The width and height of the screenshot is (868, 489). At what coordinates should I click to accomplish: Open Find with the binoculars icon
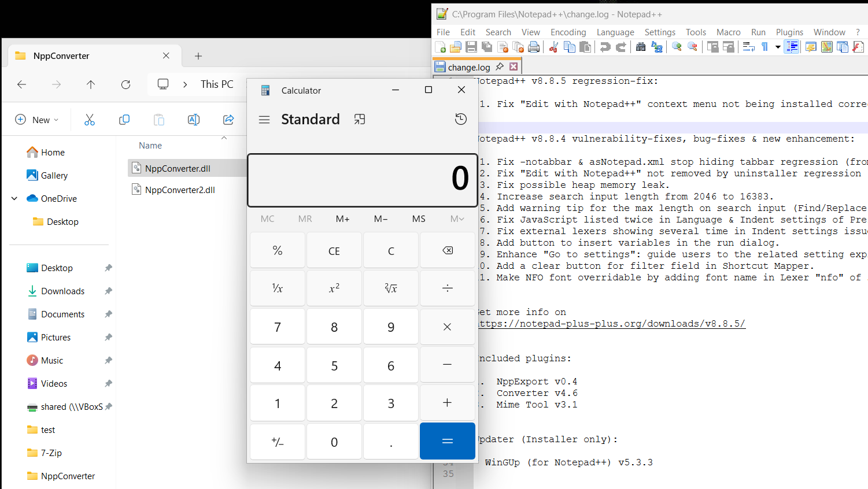641,47
